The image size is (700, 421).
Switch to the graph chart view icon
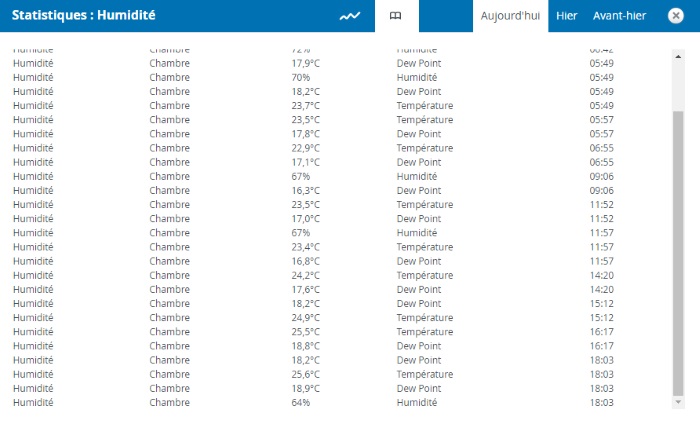click(x=350, y=16)
